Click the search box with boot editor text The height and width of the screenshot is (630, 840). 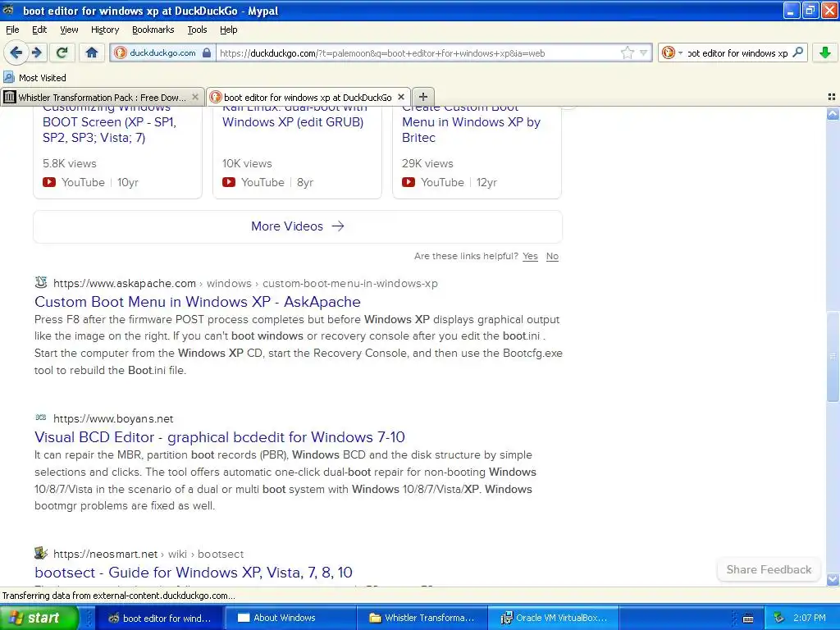point(737,52)
